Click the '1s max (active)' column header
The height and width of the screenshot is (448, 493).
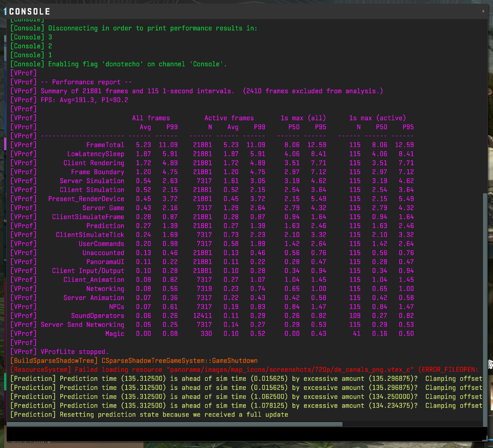[377, 118]
